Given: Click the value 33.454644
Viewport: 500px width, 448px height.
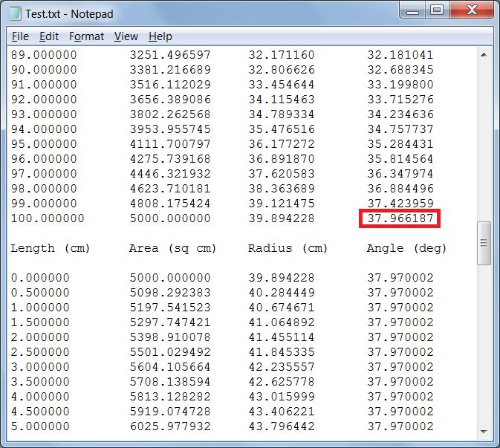Looking at the screenshot, I should click(x=282, y=85).
